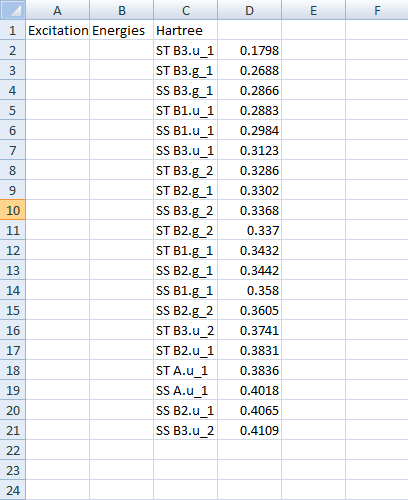The width and height of the screenshot is (408, 500).
Task: Click cell with value 0.3123
Action: 249,150
